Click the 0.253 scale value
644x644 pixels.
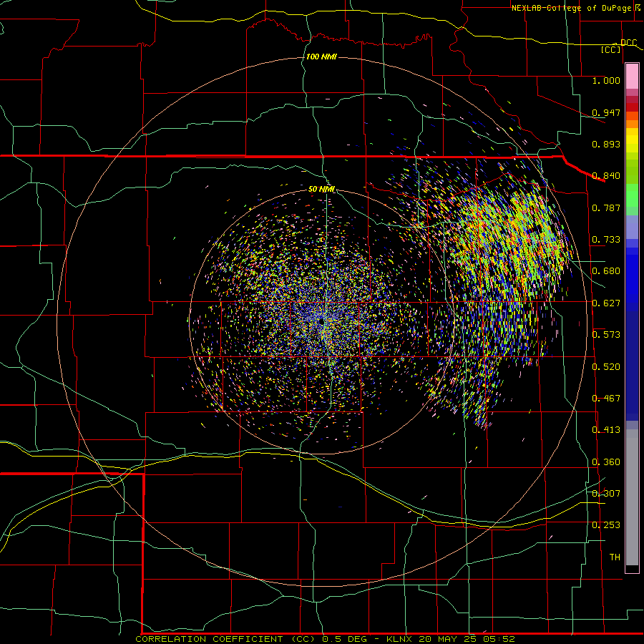606,525
